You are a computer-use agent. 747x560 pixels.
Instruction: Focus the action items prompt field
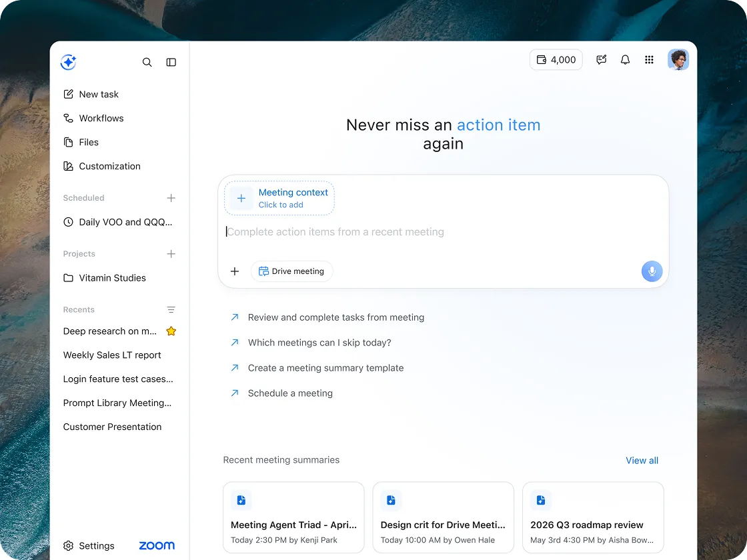point(443,232)
